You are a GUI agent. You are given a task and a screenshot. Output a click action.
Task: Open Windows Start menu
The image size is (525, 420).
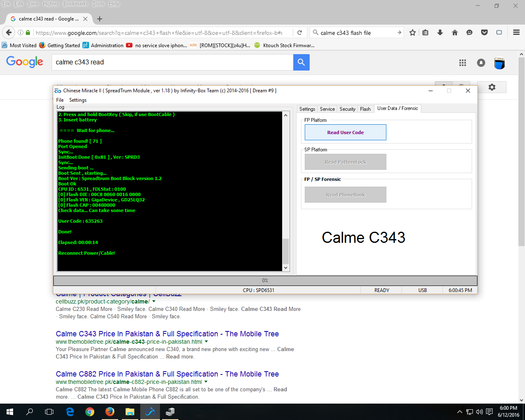coord(10,412)
